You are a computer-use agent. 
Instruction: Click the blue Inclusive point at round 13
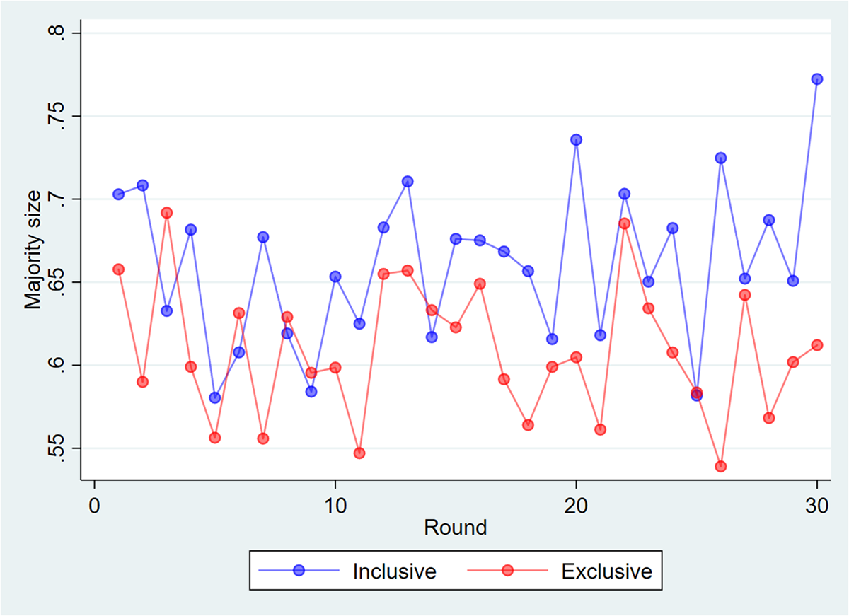point(408,182)
